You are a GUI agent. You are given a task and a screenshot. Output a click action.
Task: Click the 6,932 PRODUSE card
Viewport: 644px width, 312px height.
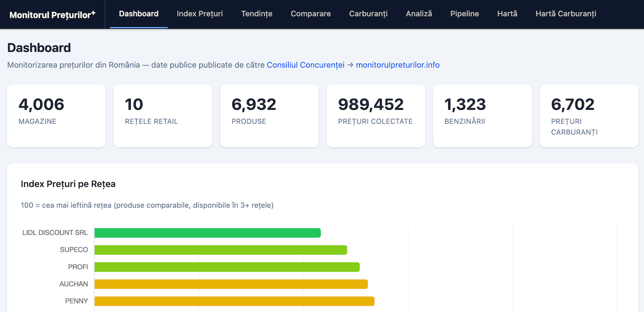click(269, 115)
